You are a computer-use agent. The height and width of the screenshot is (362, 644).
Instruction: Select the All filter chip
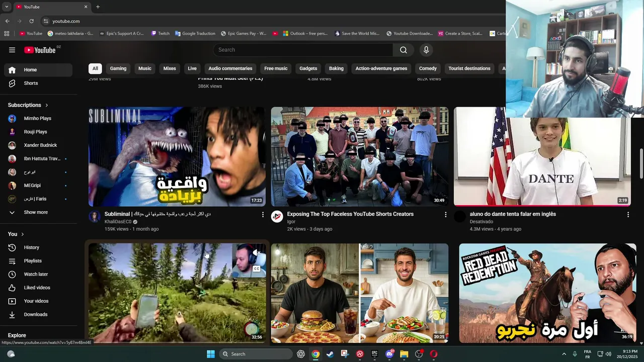95,68
